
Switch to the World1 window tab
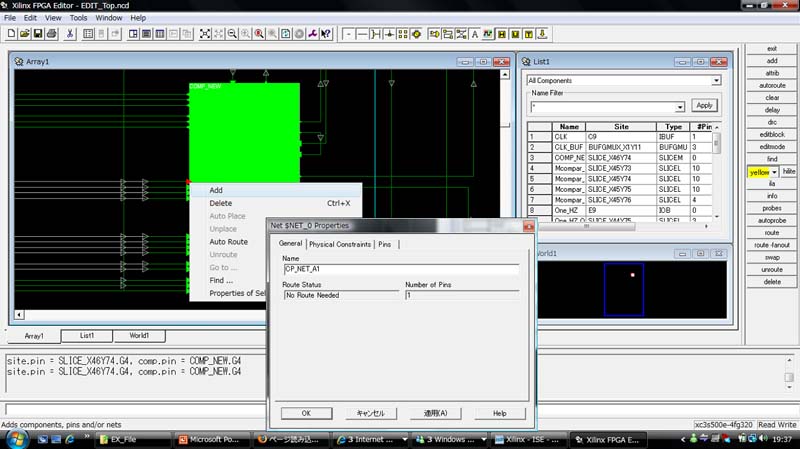(x=139, y=335)
